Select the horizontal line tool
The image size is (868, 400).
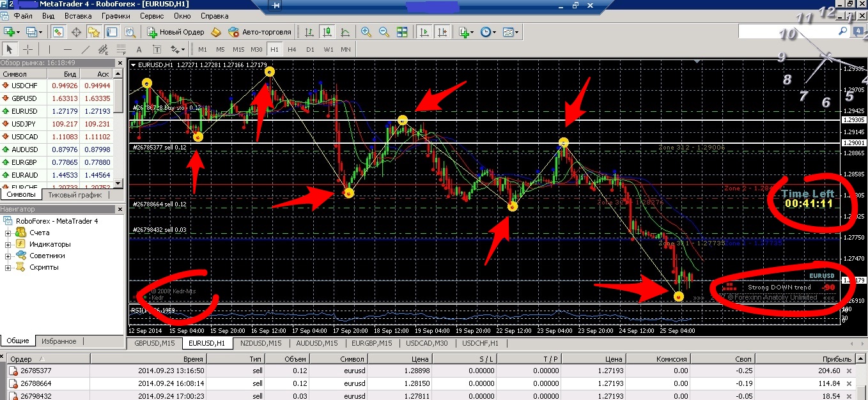[68, 49]
